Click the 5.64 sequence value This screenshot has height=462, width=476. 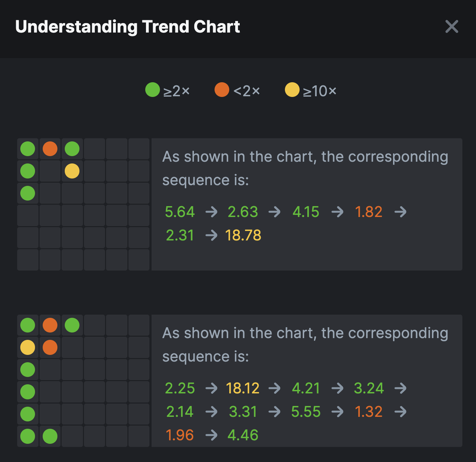pyautogui.click(x=180, y=212)
